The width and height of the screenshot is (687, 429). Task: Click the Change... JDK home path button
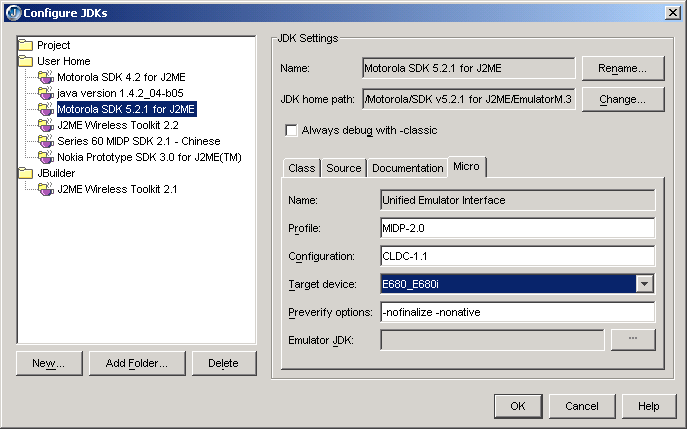(x=622, y=100)
